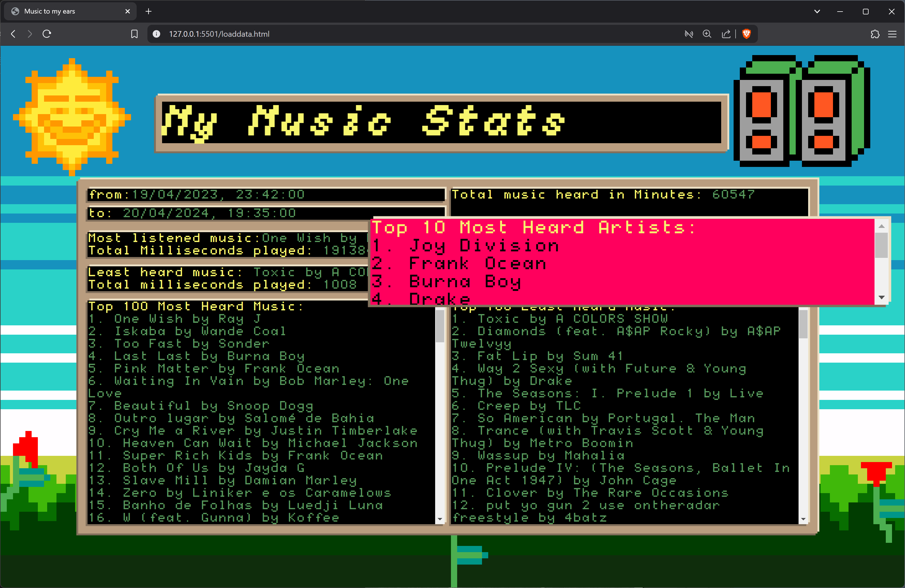905x588 pixels.
Task: Click scrollbar thumb in Top 10 Artists panel
Action: pos(881,245)
